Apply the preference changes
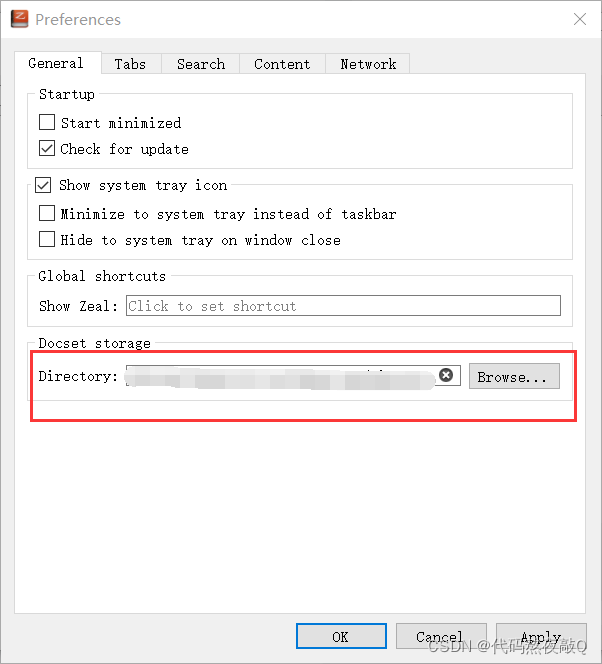 coord(541,636)
